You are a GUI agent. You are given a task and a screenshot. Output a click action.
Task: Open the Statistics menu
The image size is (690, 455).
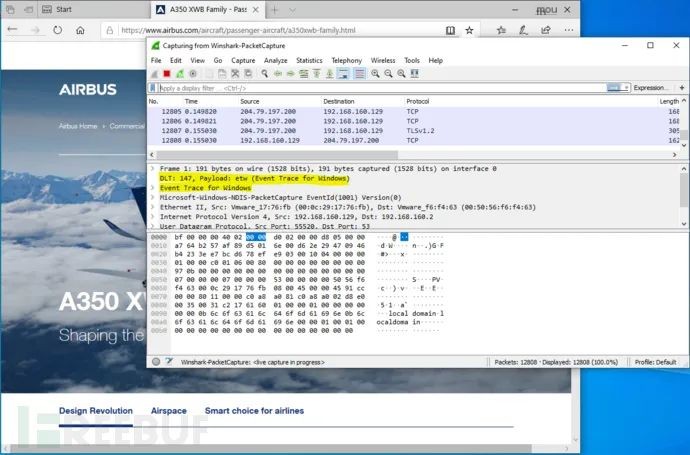pyautogui.click(x=309, y=60)
